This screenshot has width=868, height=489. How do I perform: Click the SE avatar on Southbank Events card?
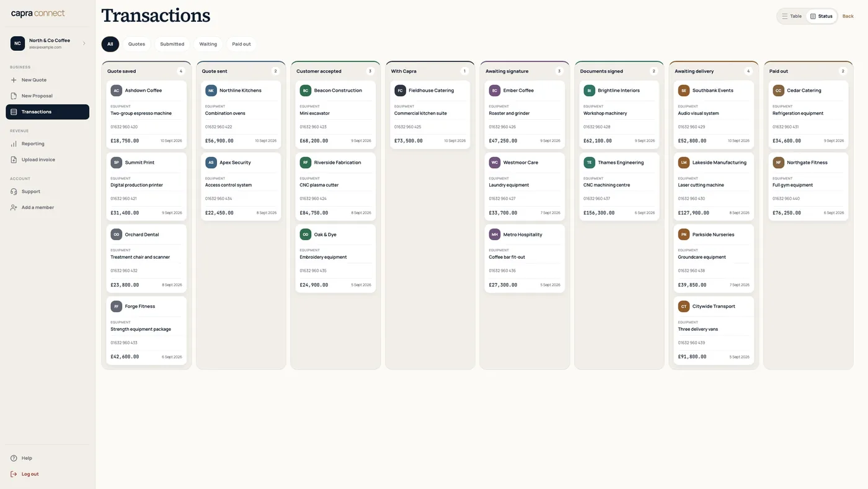(684, 91)
